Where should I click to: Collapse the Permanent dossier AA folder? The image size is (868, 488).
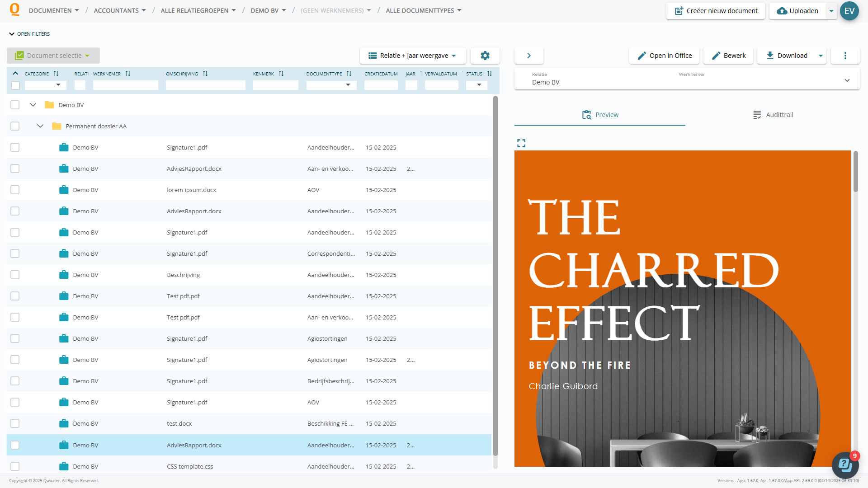click(x=40, y=126)
